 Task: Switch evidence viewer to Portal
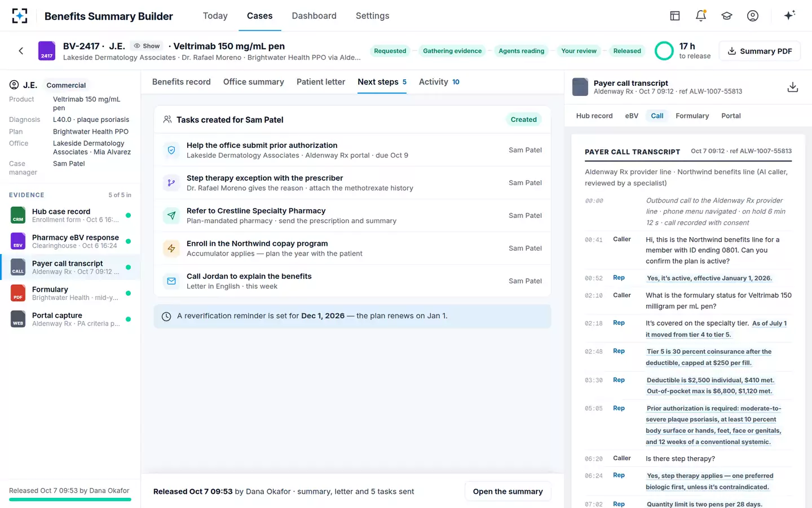tap(731, 116)
